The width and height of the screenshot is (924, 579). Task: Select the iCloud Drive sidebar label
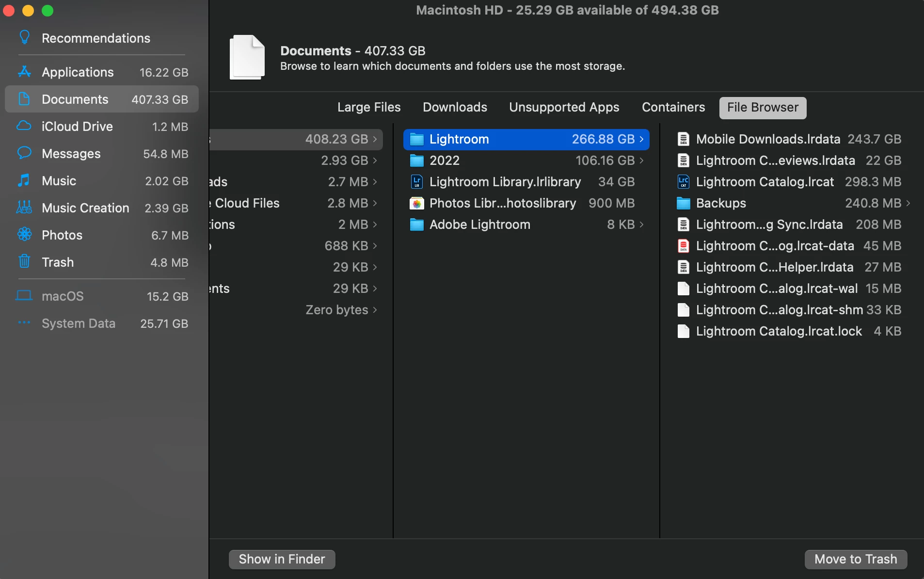click(x=77, y=127)
